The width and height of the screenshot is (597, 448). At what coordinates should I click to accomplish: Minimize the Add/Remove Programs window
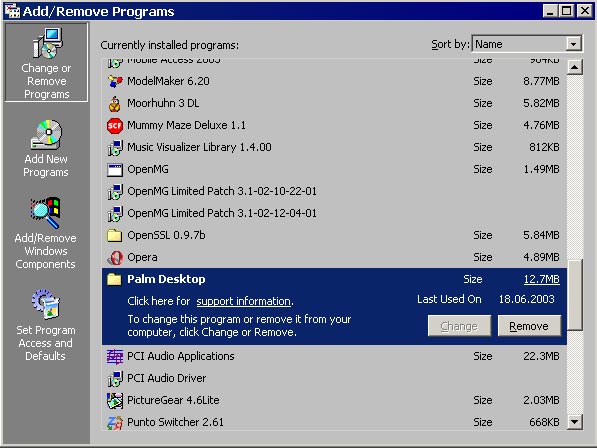coord(550,11)
